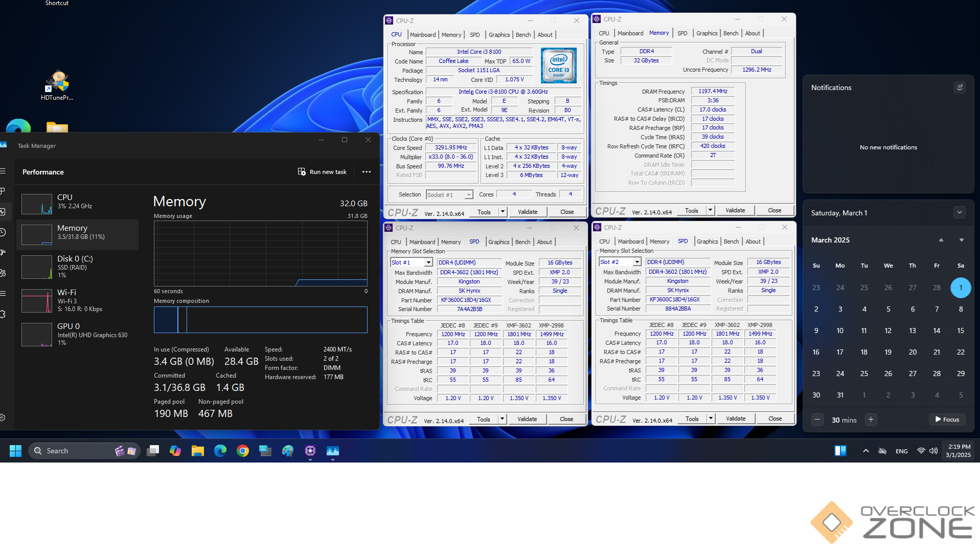This screenshot has width=980, height=549.
Task: Click Validate button in Slot #2 window
Action: point(736,419)
